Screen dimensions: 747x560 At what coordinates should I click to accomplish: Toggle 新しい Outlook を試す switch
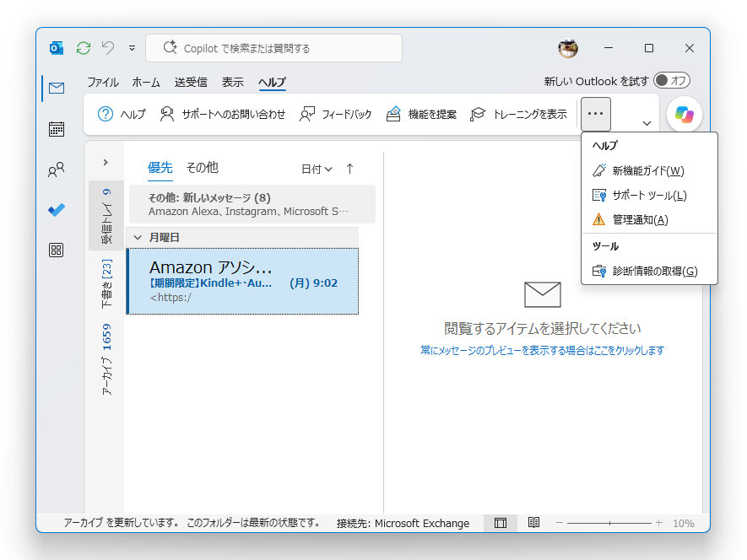pos(672,80)
